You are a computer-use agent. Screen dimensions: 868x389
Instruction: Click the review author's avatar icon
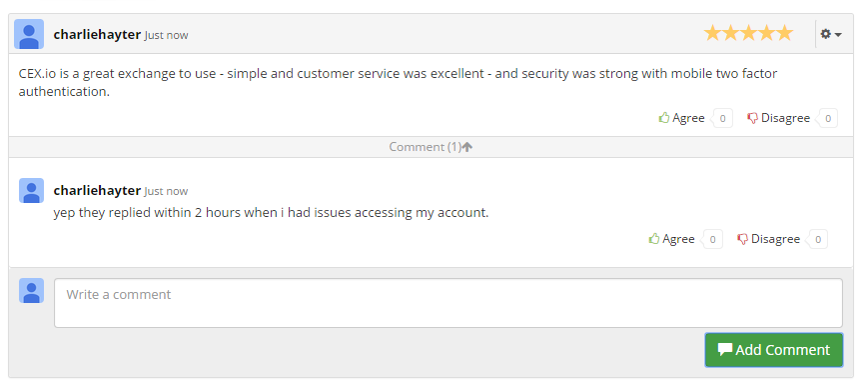(x=29, y=34)
